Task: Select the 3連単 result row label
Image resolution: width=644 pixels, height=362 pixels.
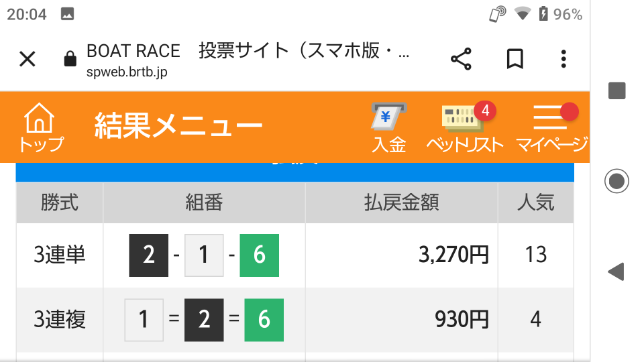Action: coord(60,255)
